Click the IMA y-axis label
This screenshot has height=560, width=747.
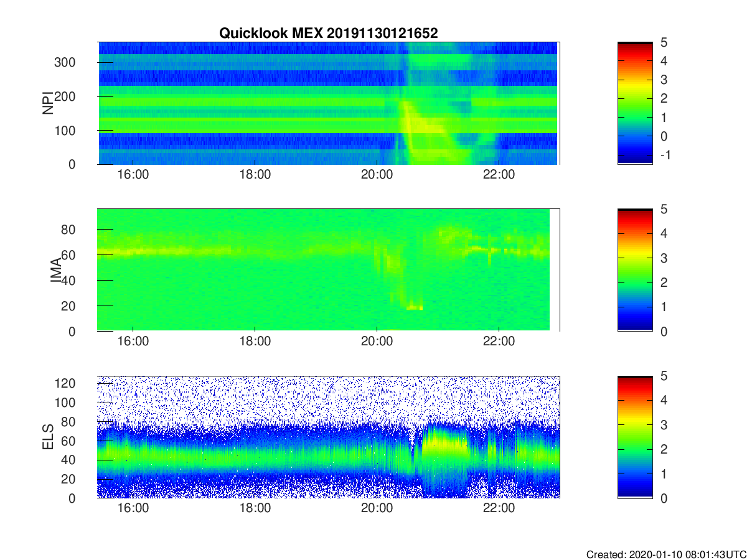tap(55, 270)
